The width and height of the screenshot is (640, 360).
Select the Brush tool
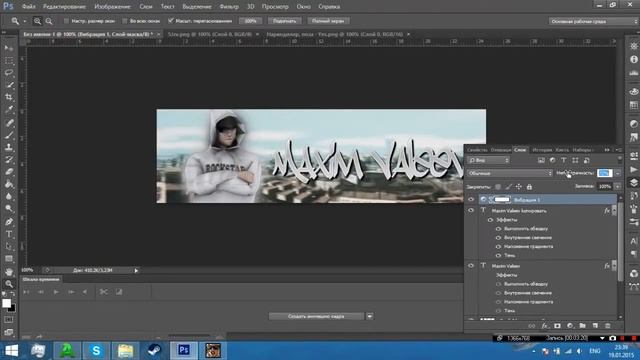(x=9, y=135)
